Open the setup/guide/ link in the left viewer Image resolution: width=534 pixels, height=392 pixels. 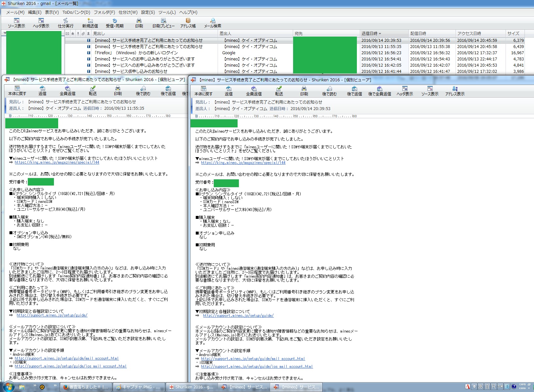[52, 316]
